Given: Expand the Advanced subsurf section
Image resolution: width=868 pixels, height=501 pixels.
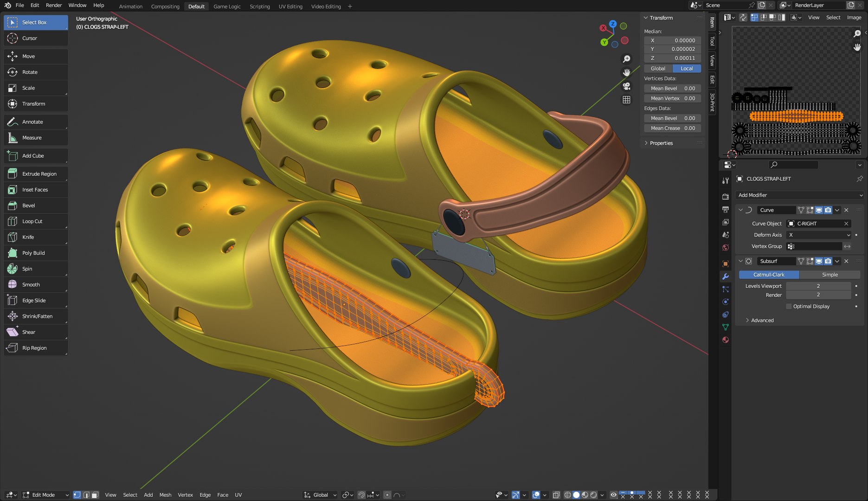Looking at the screenshot, I should click(759, 321).
